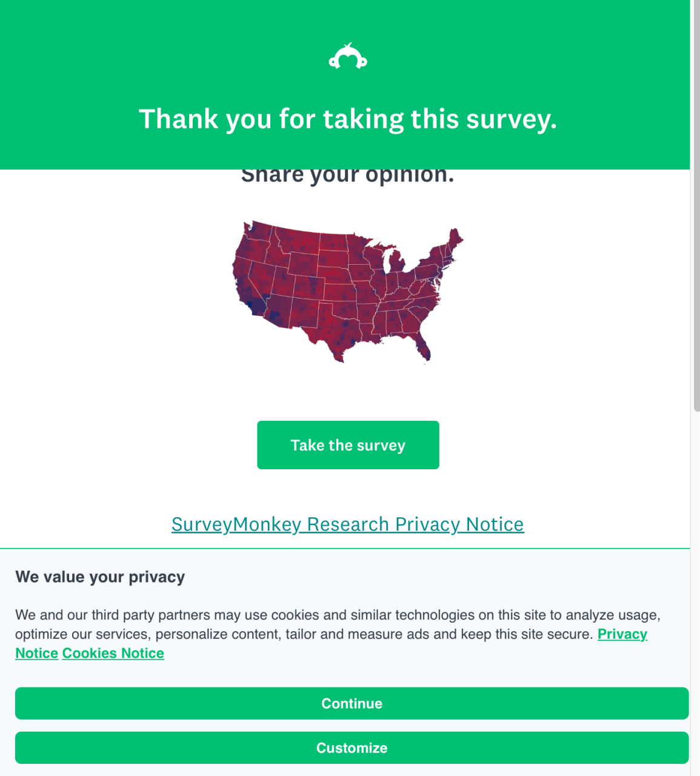700x776 pixels.
Task: Click the 'Share your opinion' heading
Action: tap(347, 176)
